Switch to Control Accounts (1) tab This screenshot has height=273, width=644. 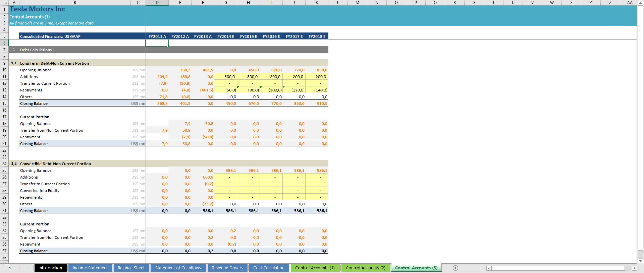click(315, 268)
